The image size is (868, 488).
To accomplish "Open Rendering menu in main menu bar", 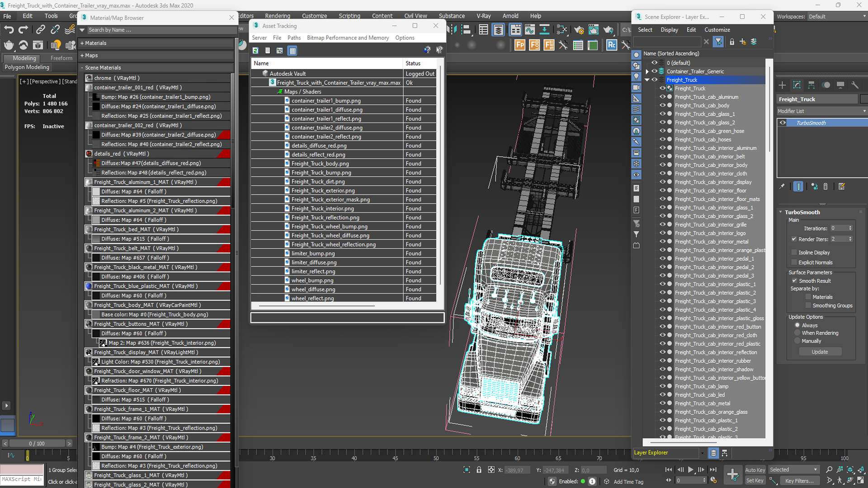I will coord(278,16).
